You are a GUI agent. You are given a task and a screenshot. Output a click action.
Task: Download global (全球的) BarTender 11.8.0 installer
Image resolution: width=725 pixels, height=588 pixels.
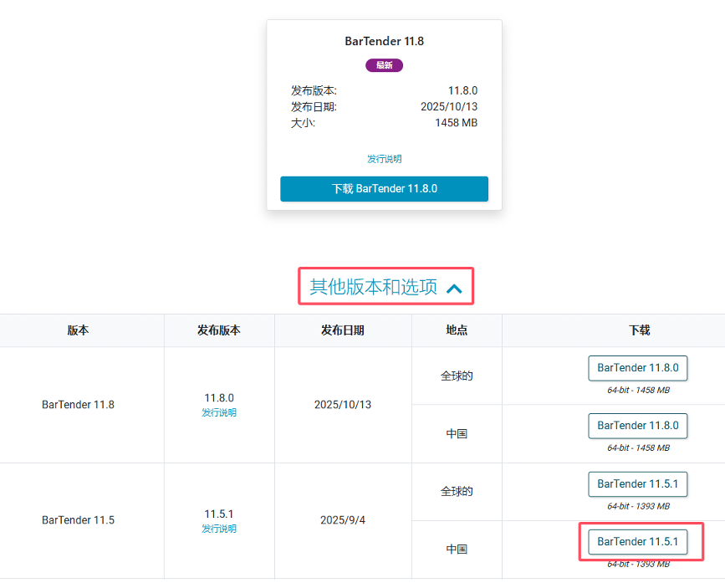(x=638, y=368)
